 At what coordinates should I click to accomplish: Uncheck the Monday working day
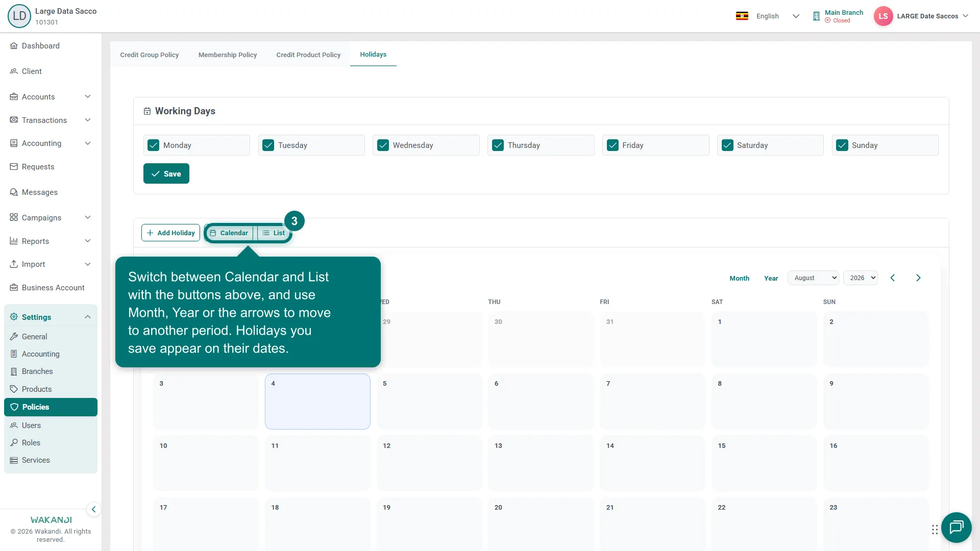point(154,145)
